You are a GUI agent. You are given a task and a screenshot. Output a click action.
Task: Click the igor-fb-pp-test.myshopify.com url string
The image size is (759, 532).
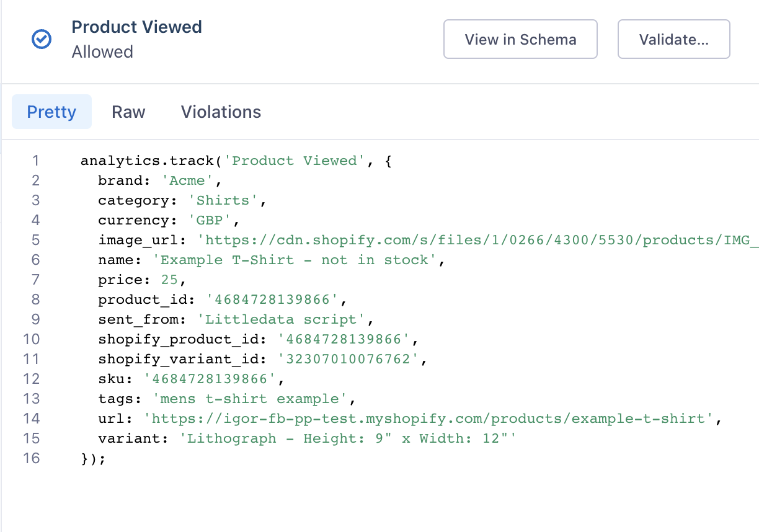[x=428, y=419]
